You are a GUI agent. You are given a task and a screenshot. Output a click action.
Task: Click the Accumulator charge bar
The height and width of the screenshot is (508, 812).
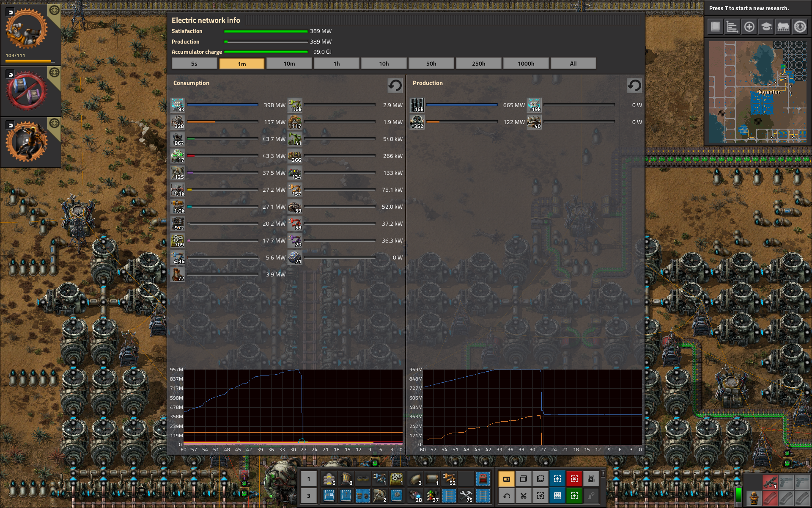pyautogui.click(x=266, y=52)
